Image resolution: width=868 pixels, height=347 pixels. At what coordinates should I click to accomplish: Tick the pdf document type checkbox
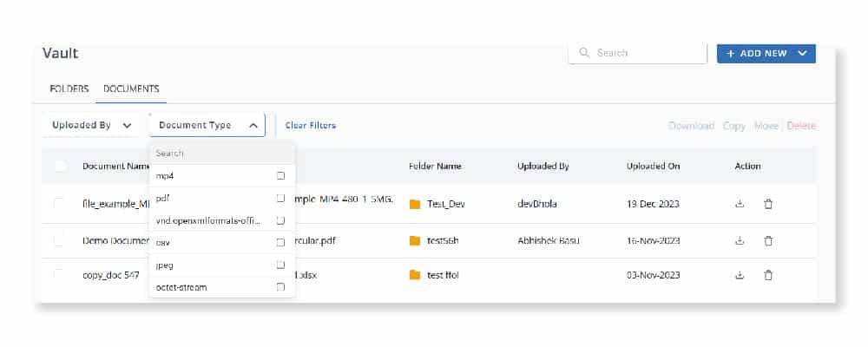[280, 198]
